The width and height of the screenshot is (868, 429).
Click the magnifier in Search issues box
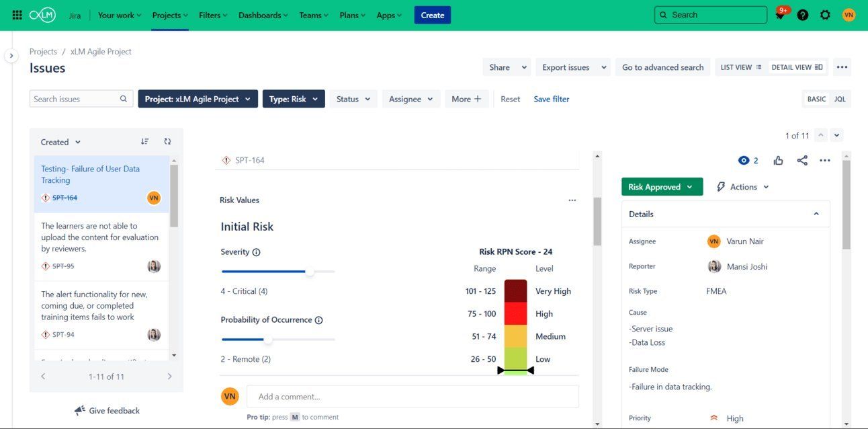coord(124,99)
